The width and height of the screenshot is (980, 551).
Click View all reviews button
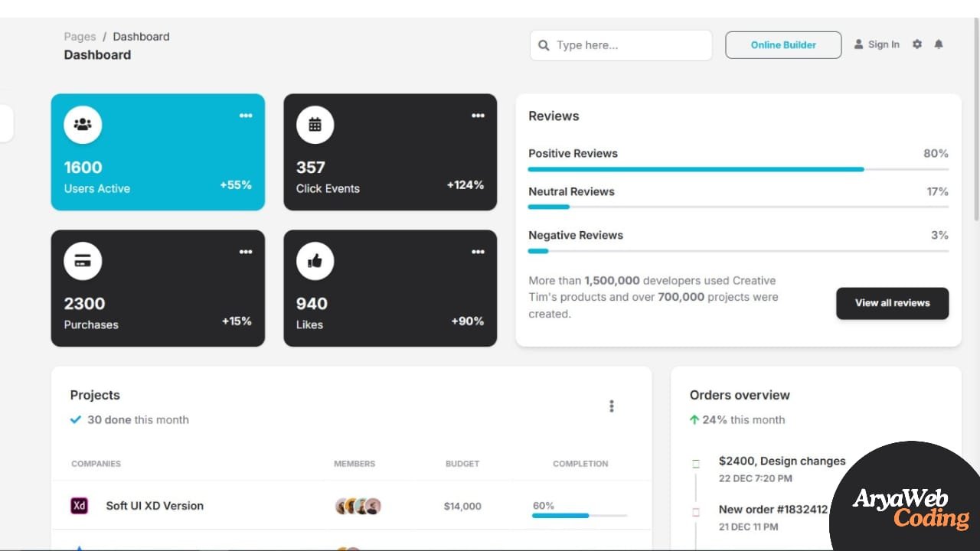(x=892, y=303)
